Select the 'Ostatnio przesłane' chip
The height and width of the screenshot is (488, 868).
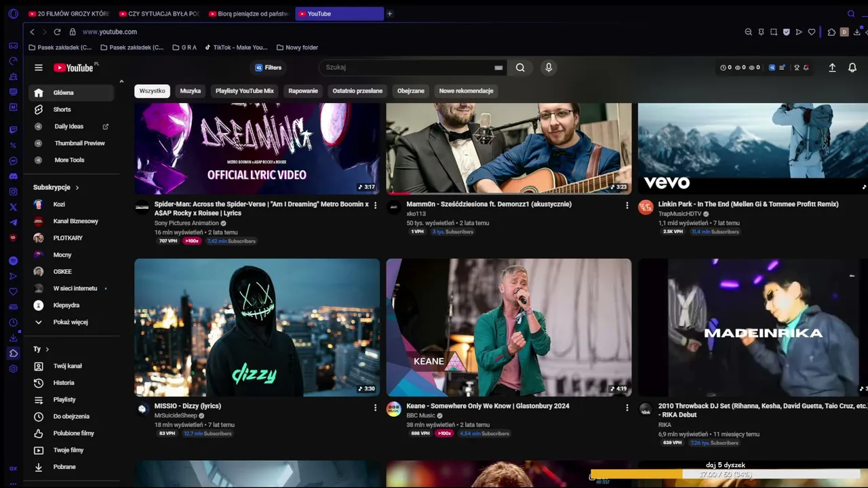(357, 91)
